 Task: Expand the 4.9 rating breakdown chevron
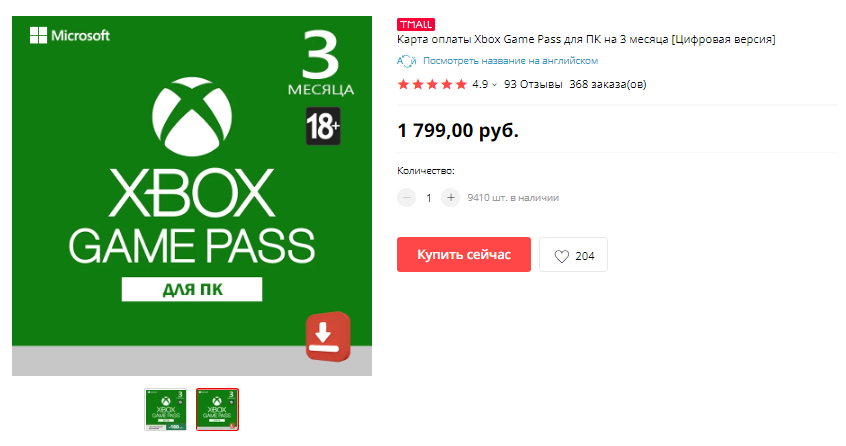click(x=494, y=85)
